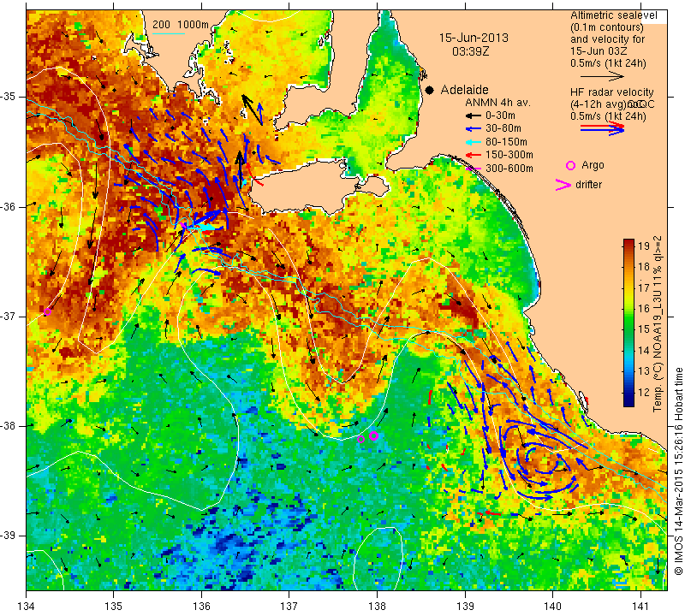This screenshot has height=616, width=685.
Task: Click the '0-30m' depth legend label
Action: pos(500,115)
